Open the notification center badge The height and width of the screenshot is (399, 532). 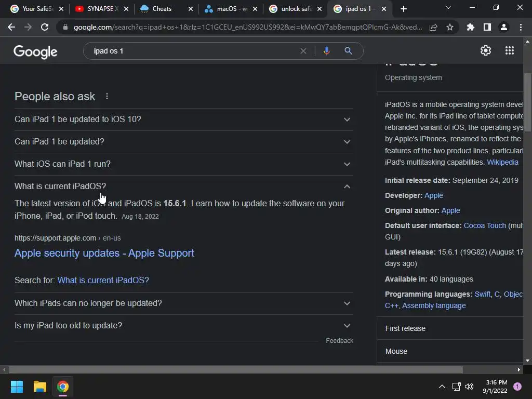pyautogui.click(x=517, y=387)
